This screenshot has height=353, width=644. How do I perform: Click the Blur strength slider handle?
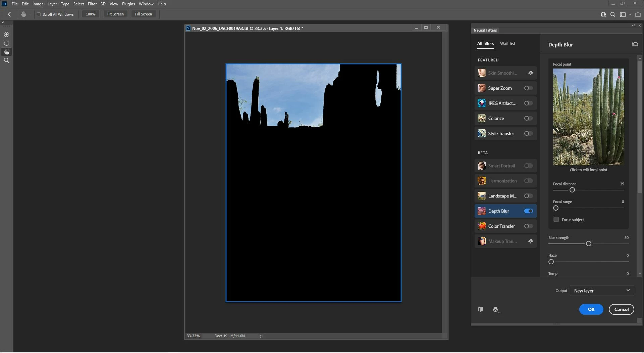tap(589, 244)
